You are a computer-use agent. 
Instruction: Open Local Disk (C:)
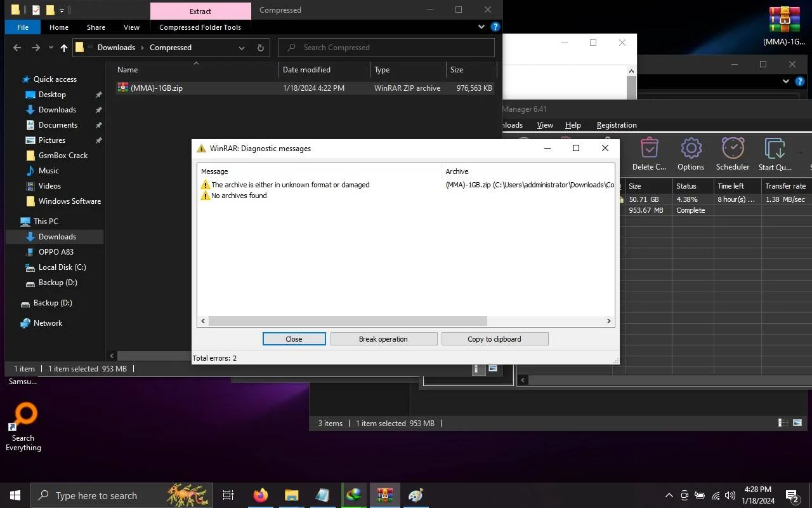62,267
